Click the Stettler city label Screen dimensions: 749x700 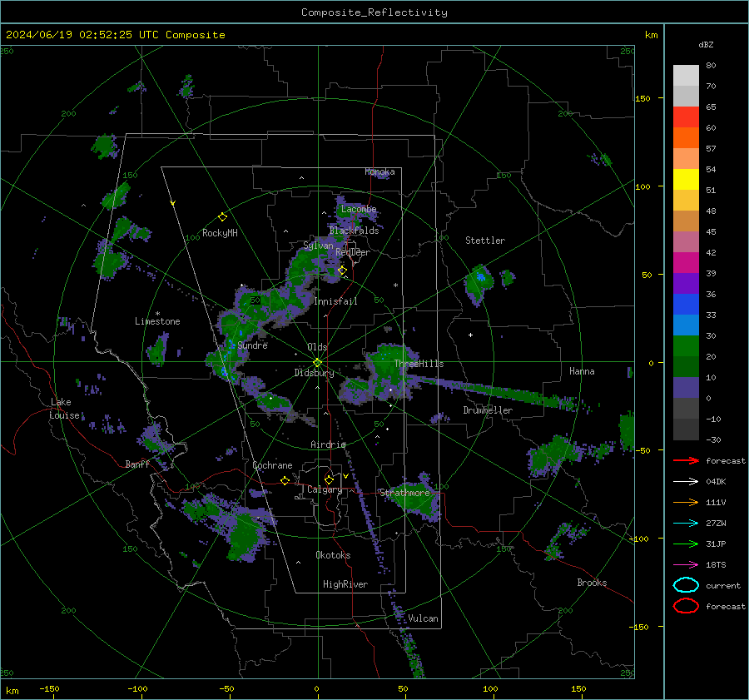tap(485, 241)
